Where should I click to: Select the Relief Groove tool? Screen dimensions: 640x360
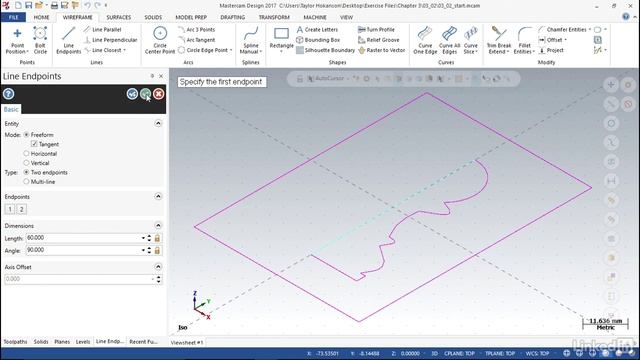(378, 40)
